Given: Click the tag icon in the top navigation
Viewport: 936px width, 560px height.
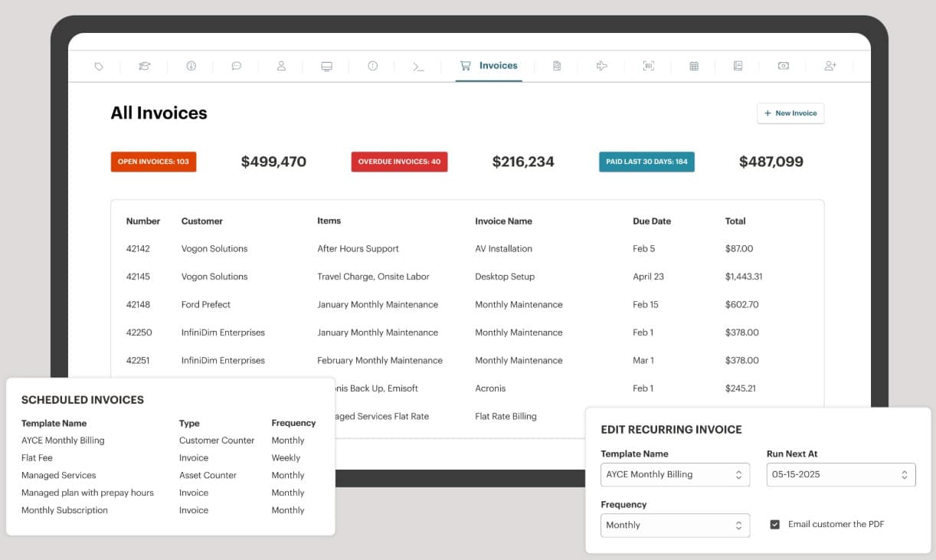Looking at the screenshot, I should tap(99, 67).
